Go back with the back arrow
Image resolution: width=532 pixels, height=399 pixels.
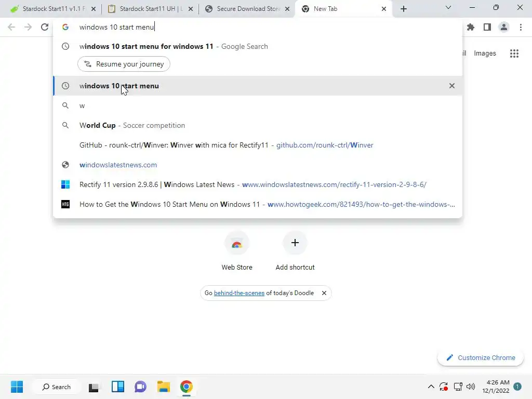coord(11,27)
